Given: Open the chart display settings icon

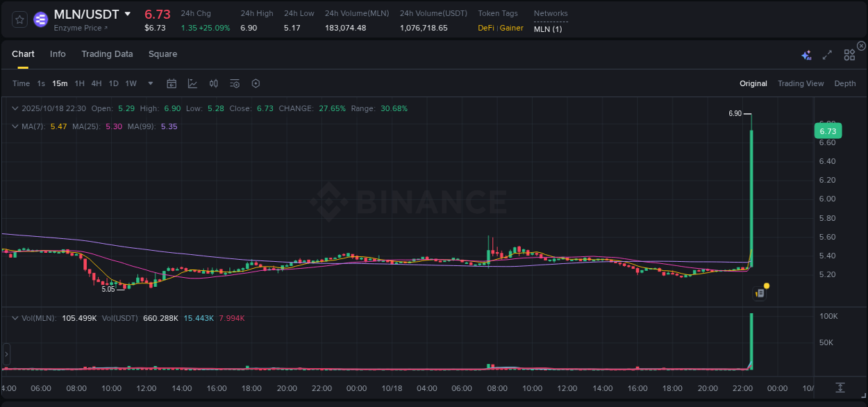Looking at the screenshot, I should pos(234,83).
